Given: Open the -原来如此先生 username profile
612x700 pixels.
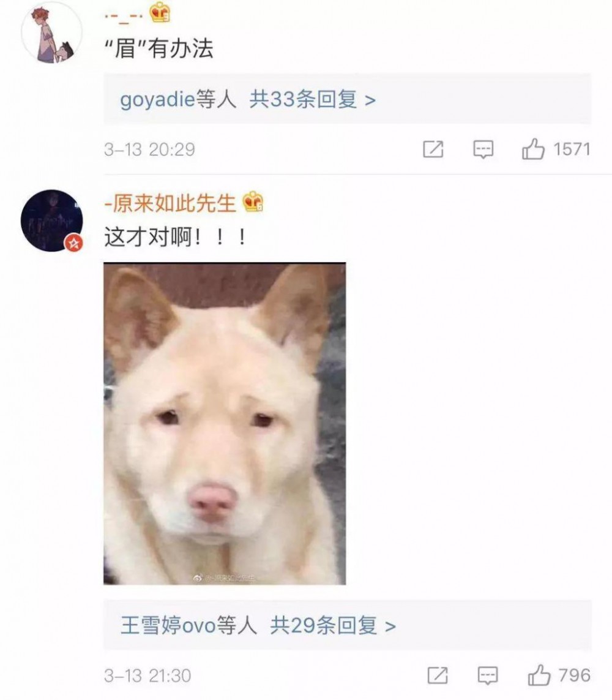Looking at the screenshot, I should point(170,203).
